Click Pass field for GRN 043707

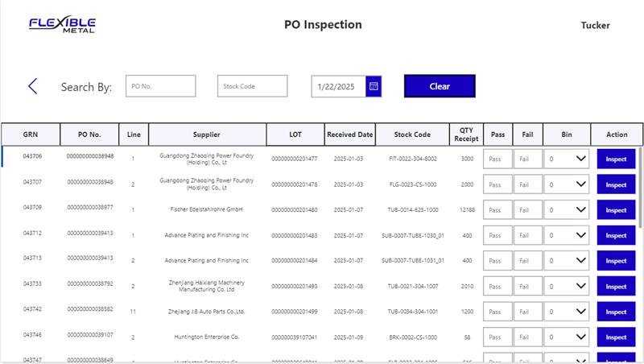497,185
